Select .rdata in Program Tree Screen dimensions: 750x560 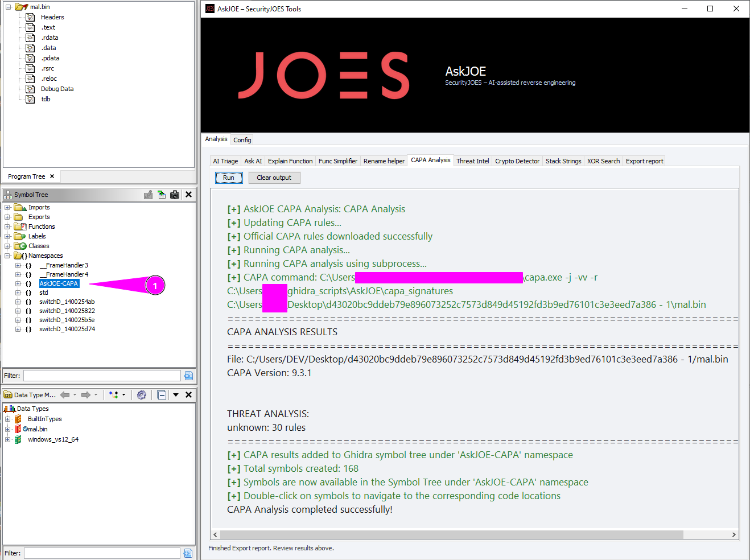[x=50, y=38]
